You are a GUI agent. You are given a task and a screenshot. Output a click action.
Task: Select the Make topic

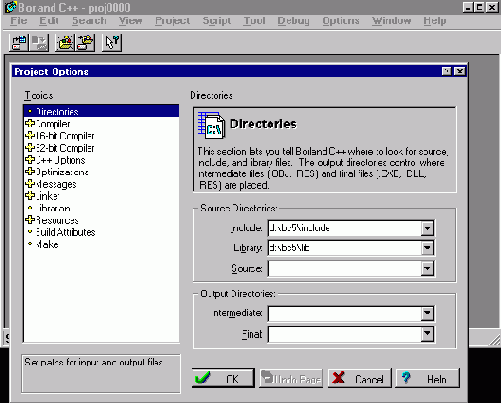(x=47, y=244)
